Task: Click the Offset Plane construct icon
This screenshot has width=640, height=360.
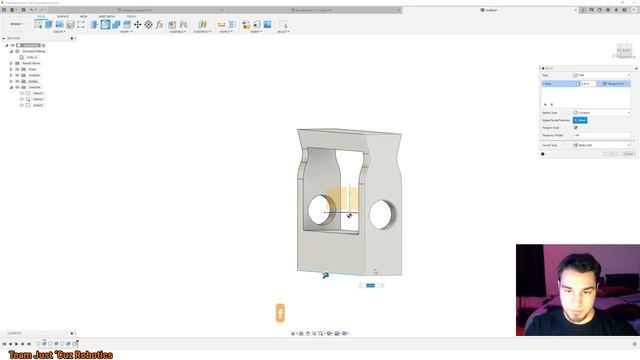Action: pyautogui.click(x=202, y=24)
